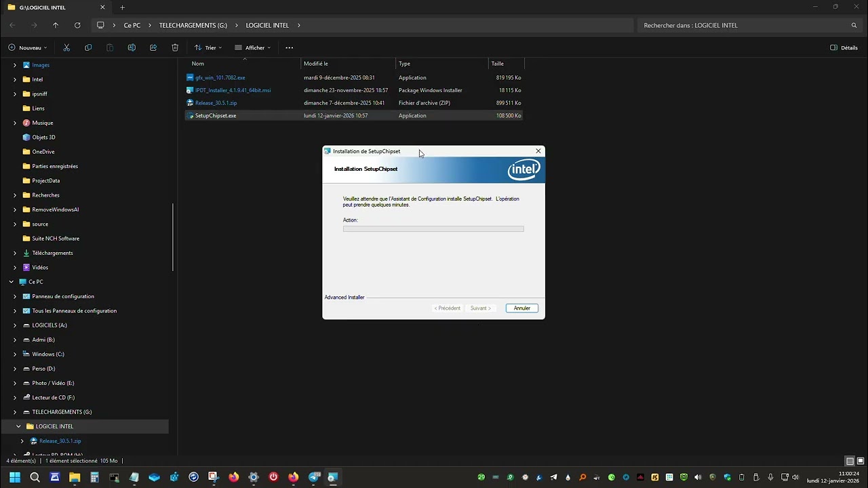Open the Nouveau dropdown menu
The height and width of the screenshot is (488, 868).
pyautogui.click(x=28, y=47)
